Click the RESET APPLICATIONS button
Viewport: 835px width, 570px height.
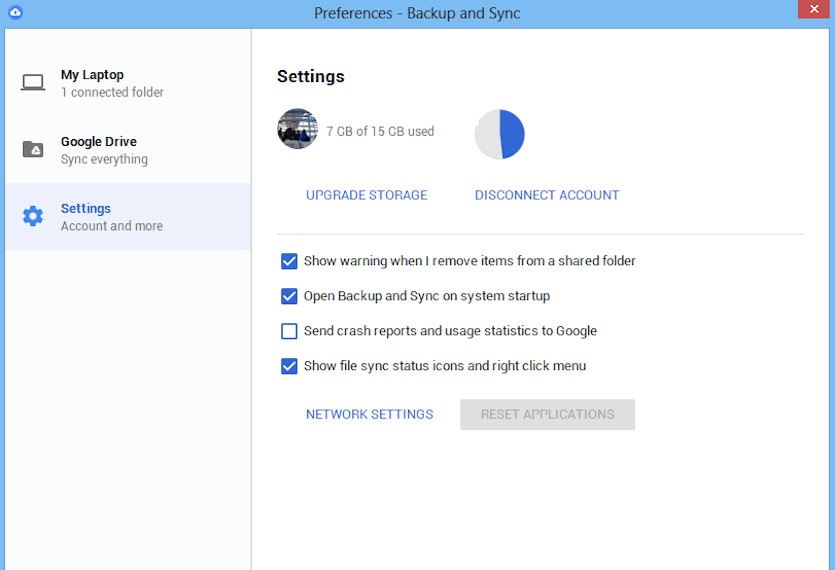click(x=547, y=414)
